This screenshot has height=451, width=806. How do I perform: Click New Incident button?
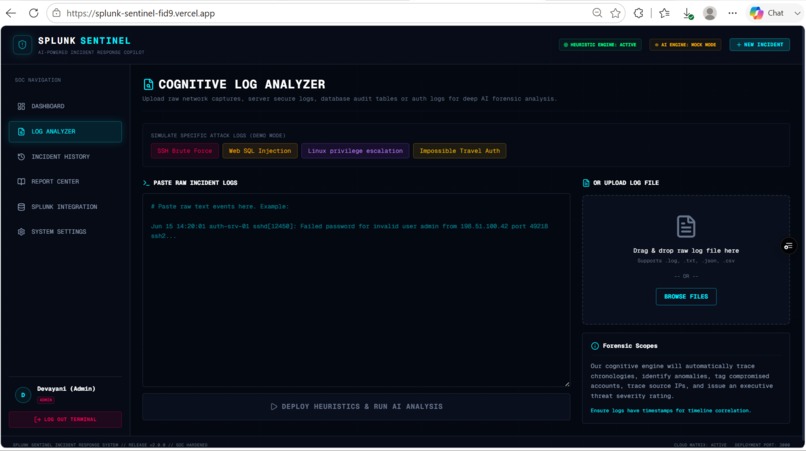click(759, 45)
